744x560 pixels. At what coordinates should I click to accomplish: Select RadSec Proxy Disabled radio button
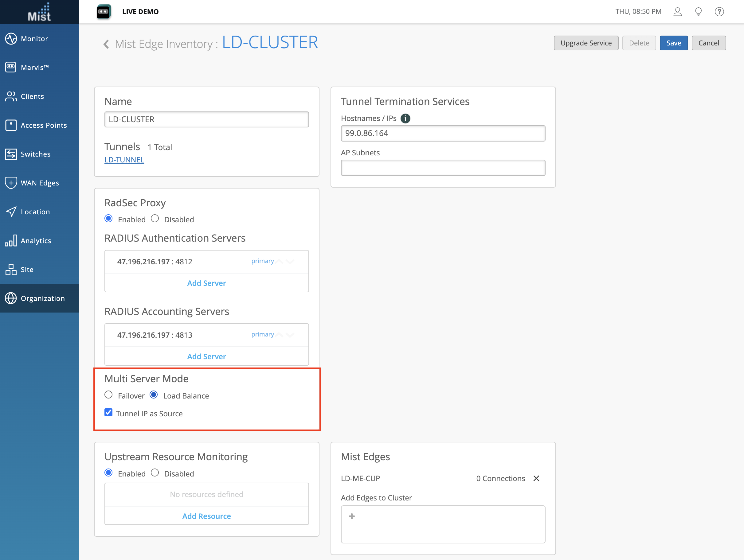155,219
